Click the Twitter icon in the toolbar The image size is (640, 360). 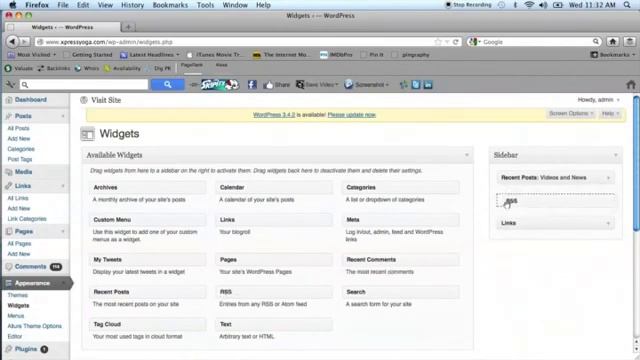click(x=416, y=84)
